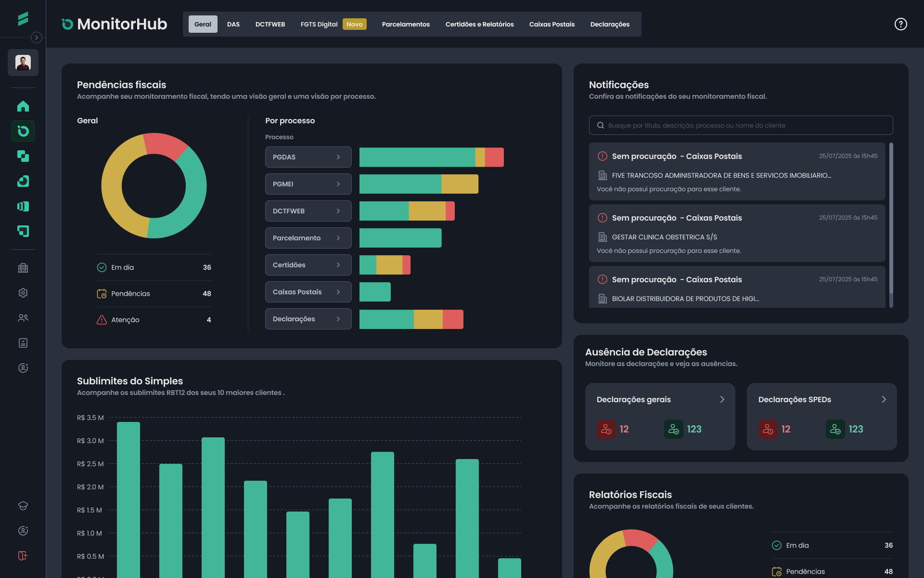924x578 pixels.
Task: Switch to the Parcelamentos tab
Action: pos(406,24)
